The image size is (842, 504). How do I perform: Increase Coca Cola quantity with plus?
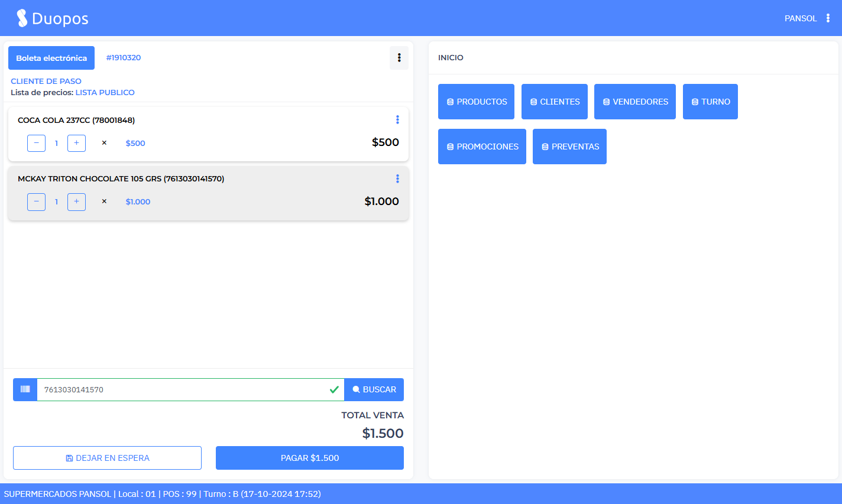pyautogui.click(x=76, y=143)
